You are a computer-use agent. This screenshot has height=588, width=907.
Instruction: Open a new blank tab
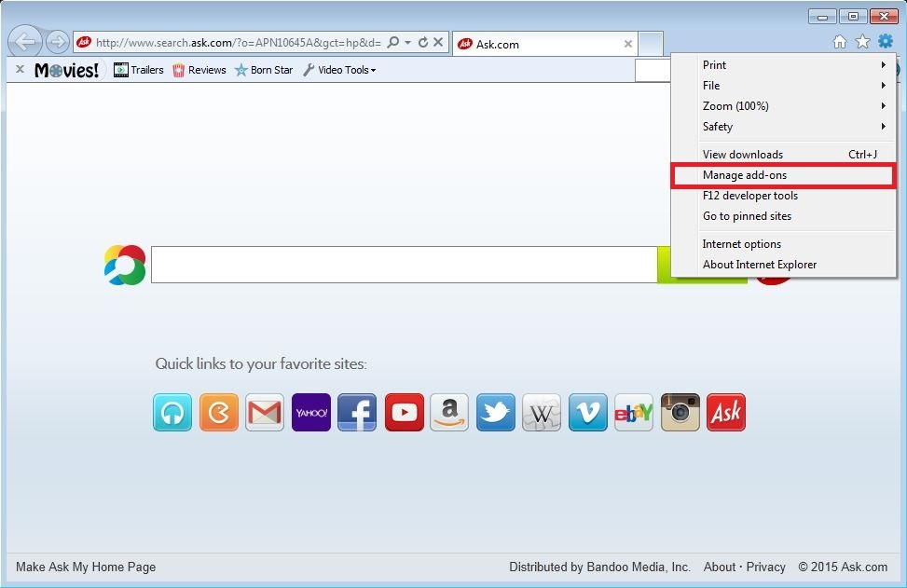pyautogui.click(x=651, y=44)
